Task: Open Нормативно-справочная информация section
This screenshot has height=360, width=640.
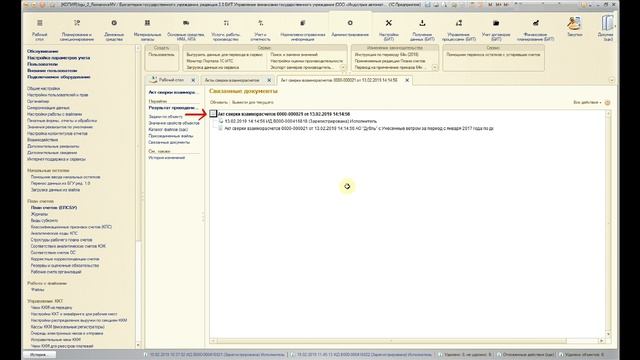Action: [x=303, y=29]
